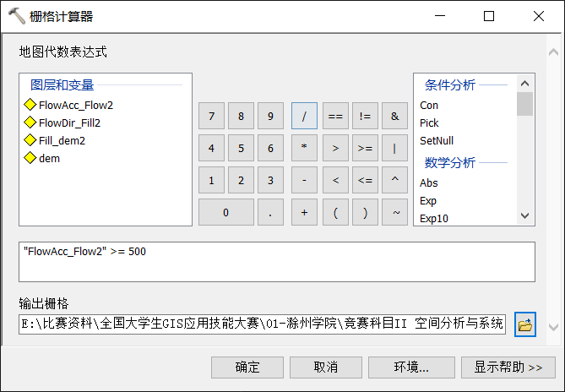Maximize the 栅格计算器 window

point(489,16)
